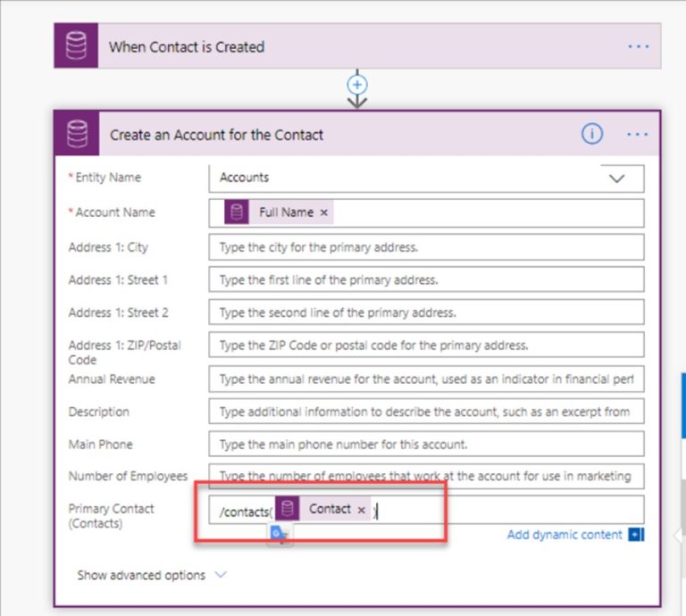Click the Add dynamic content link
The width and height of the screenshot is (686, 616).
click(565, 534)
